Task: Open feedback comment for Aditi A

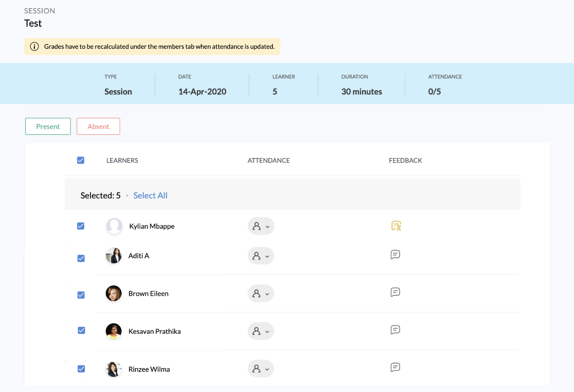Action: tap(395, 255)
